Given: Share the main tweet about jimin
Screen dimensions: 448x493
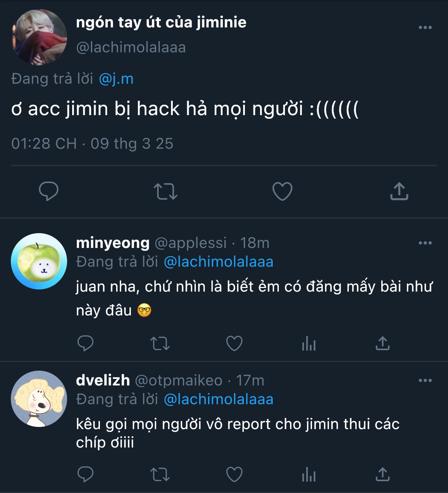Looking at the screenshot, I should pos(399,191).
